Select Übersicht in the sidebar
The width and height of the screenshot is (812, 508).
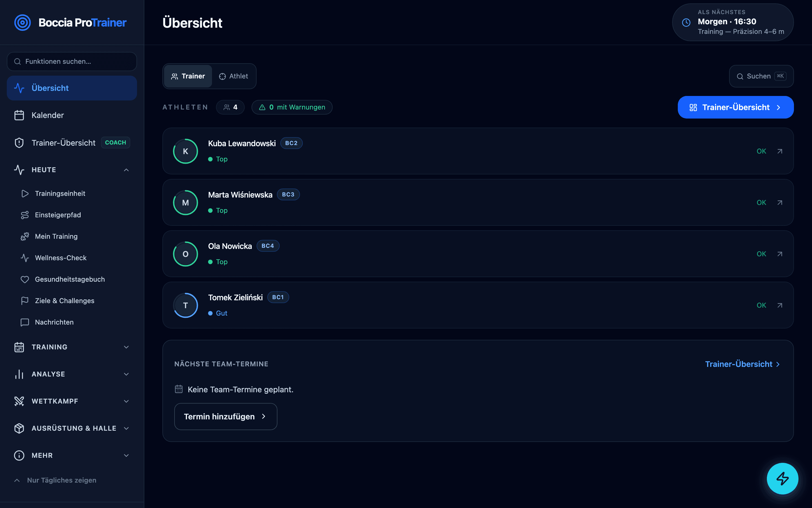(72, 88)
